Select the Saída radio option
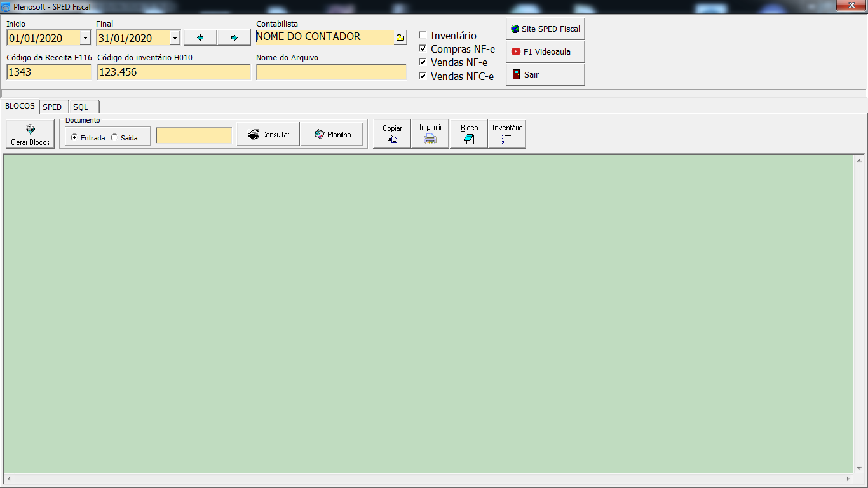 (114, 137)
